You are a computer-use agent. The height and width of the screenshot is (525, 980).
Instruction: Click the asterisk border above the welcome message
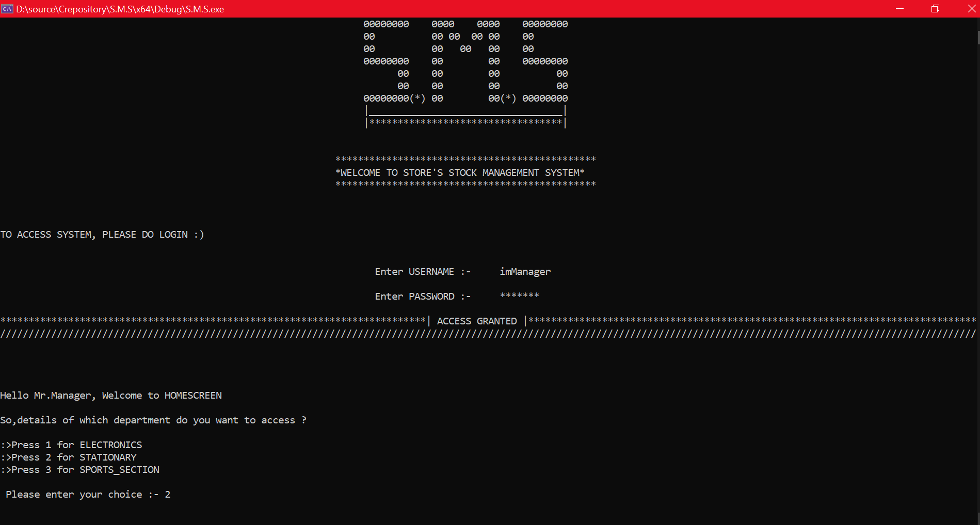(464, 159)
